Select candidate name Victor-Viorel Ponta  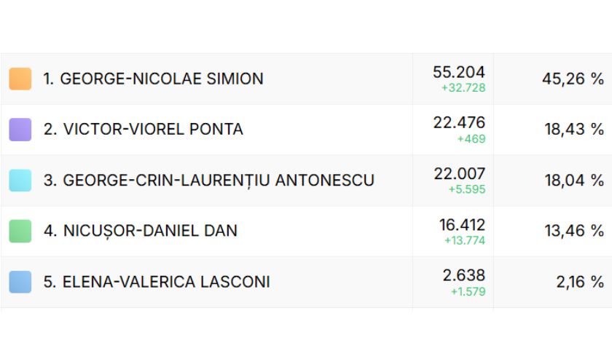(143, 130)
